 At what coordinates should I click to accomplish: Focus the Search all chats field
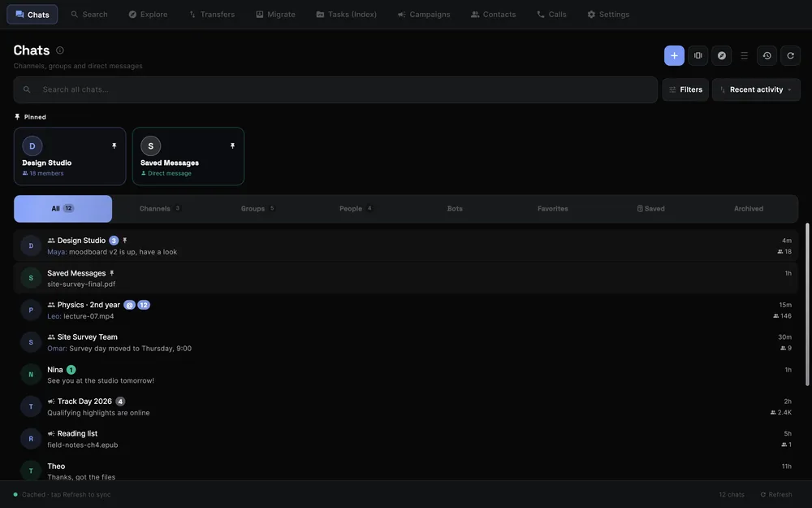(335, 89)
